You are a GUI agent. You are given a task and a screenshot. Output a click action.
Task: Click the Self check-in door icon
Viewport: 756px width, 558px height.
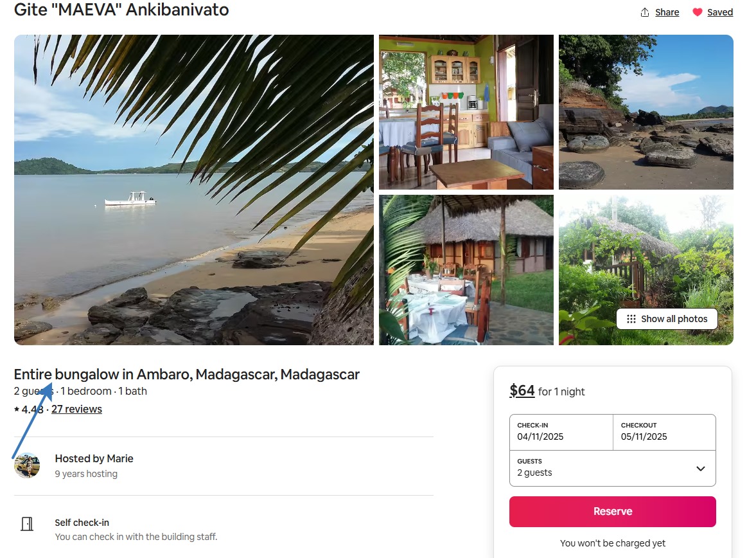(27, 523)
